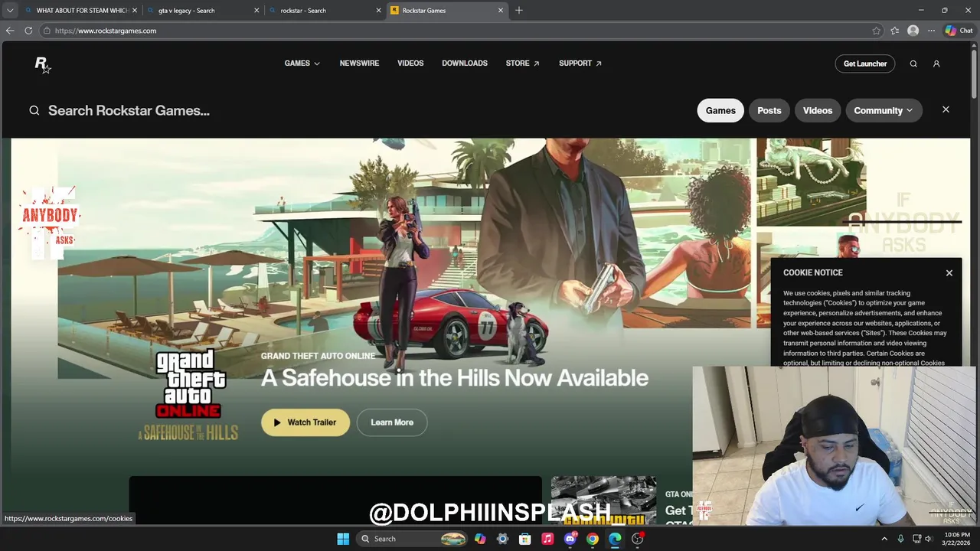Image resolution: width=980 pixels, height=551 pixels.
Task: Open the clock showing 10:06 PM
Action: point(957,539)
